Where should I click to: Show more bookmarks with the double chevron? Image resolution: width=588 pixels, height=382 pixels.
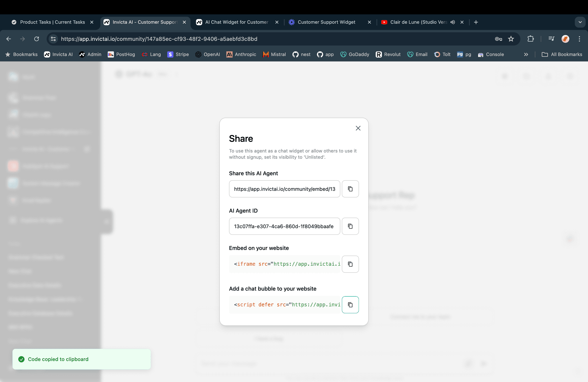[x=526, y=55]
